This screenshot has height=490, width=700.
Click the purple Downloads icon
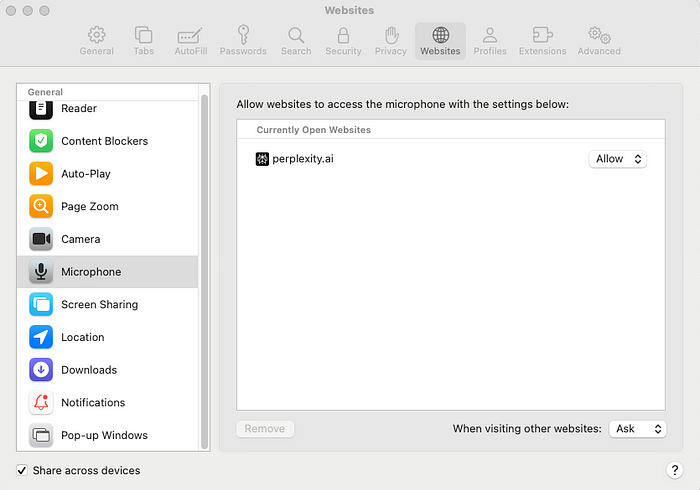point(41,370)
